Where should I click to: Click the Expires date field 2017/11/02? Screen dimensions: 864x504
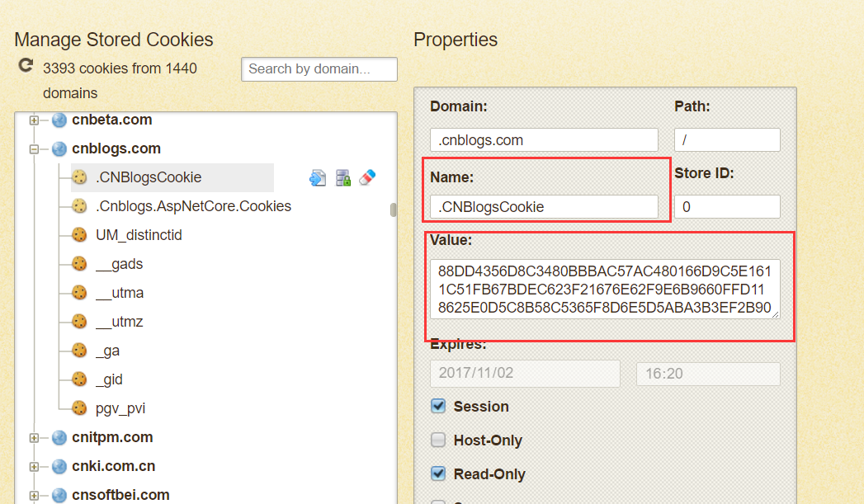pyautogui.click(x=525, y=373)
